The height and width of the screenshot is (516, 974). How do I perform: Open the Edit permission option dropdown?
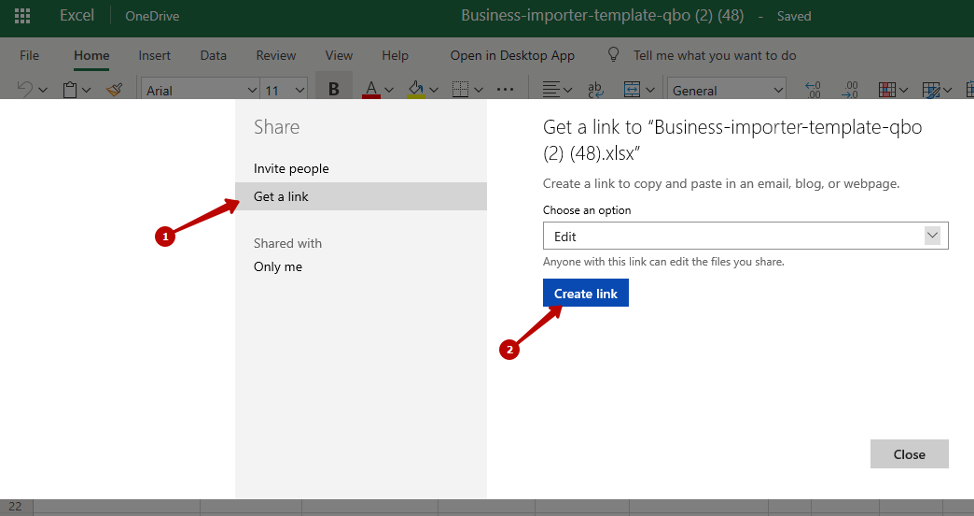pyautogui.click(x=745, y=236)
